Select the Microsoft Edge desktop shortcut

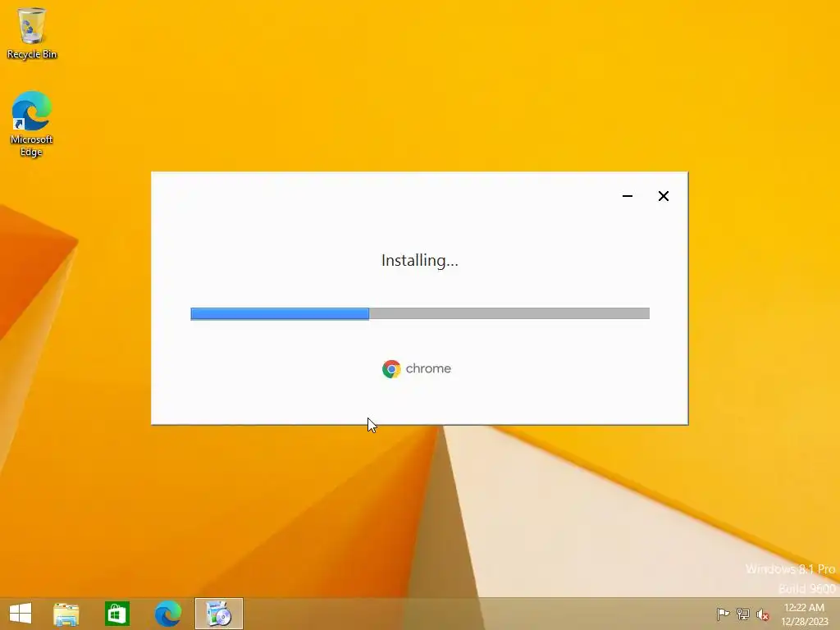pyautogui.click(x=32, y=123)
